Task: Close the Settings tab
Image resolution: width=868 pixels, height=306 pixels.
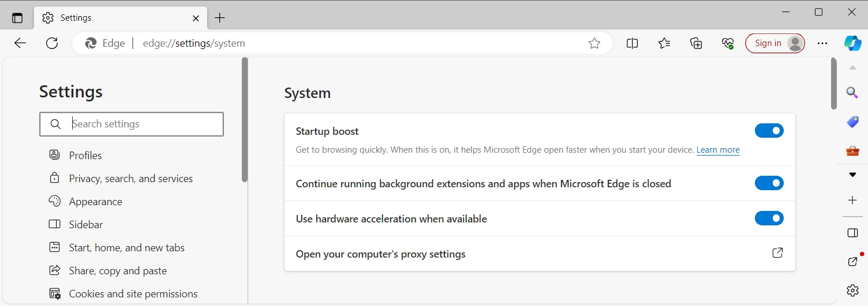Action: pyautogui.click(x=196, y=18)
